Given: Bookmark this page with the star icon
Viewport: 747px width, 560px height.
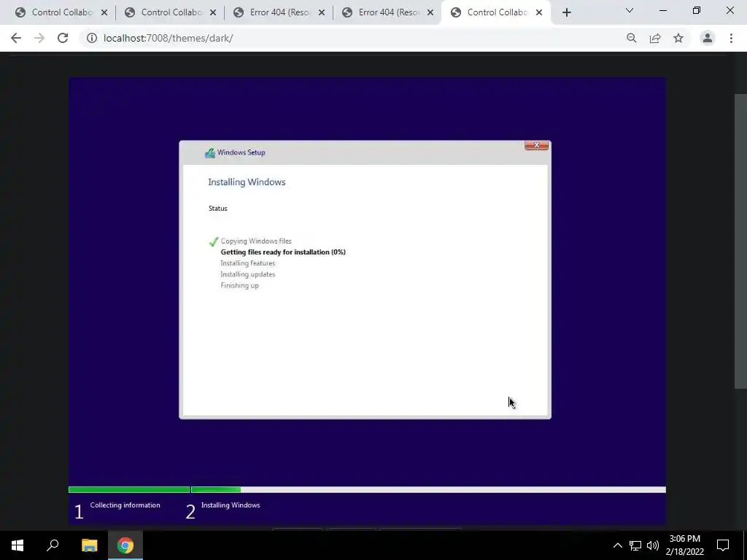Looking at the screenshot, I should (x=678, y=38).
